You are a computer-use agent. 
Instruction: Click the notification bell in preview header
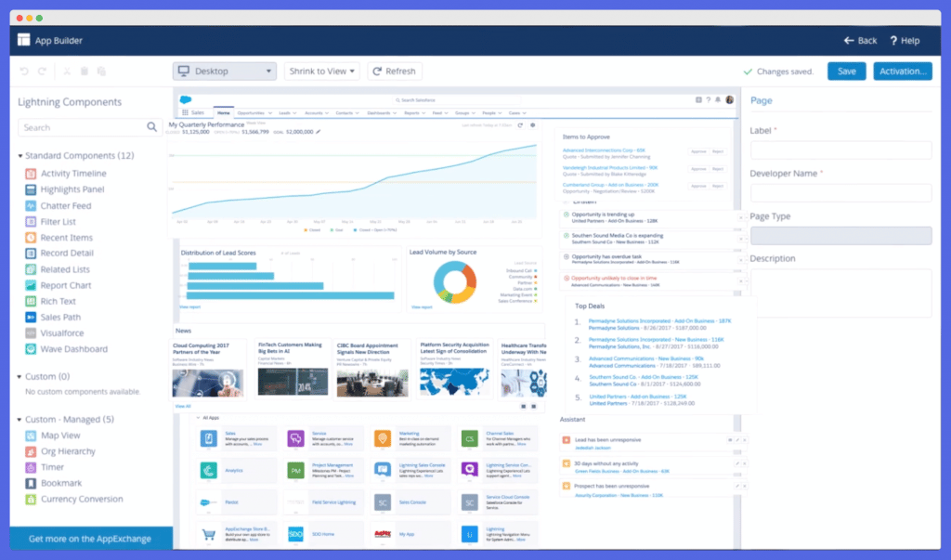(718, 100)
